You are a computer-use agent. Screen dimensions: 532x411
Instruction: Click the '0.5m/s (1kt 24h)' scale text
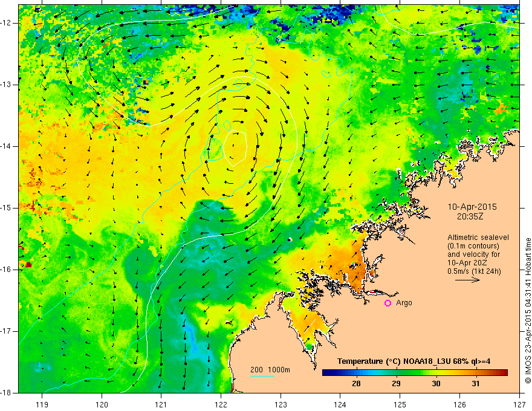click(x=474, y=271)
